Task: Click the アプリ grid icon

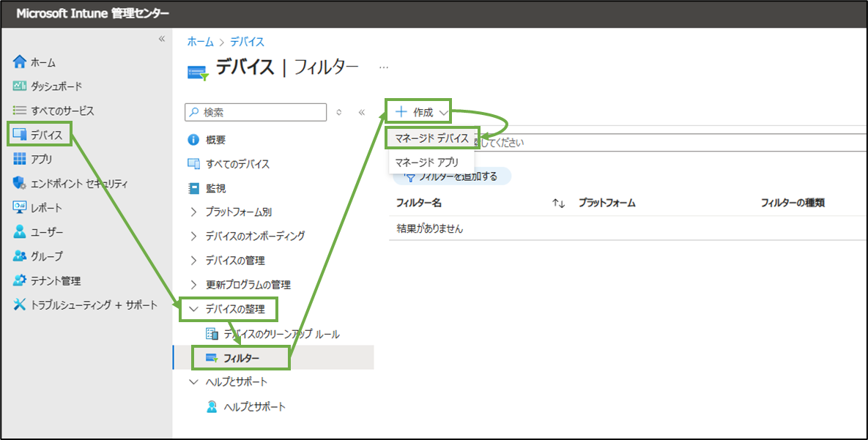Action: (19, 159)
